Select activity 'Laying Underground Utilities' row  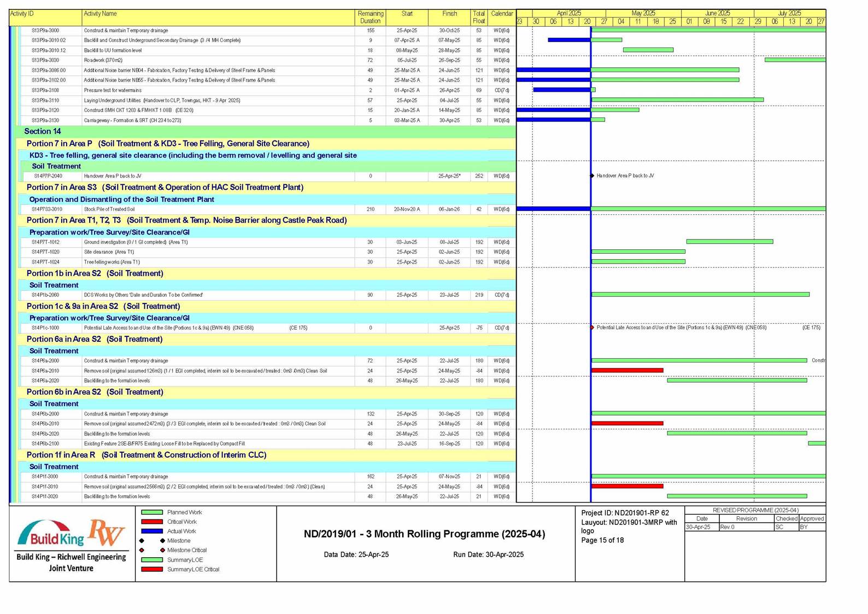[x=269, y=101]
